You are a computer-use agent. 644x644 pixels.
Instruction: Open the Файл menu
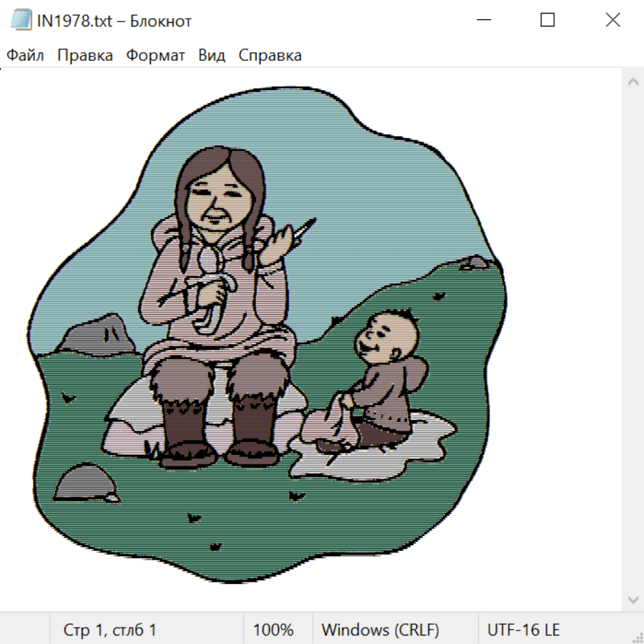point(25,56)
